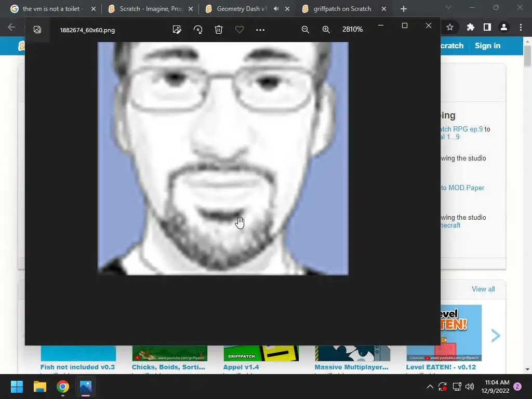Click the enlarged portrait image in Photos
This screenshot has width=532, height=399.
(x=223, y=158)
